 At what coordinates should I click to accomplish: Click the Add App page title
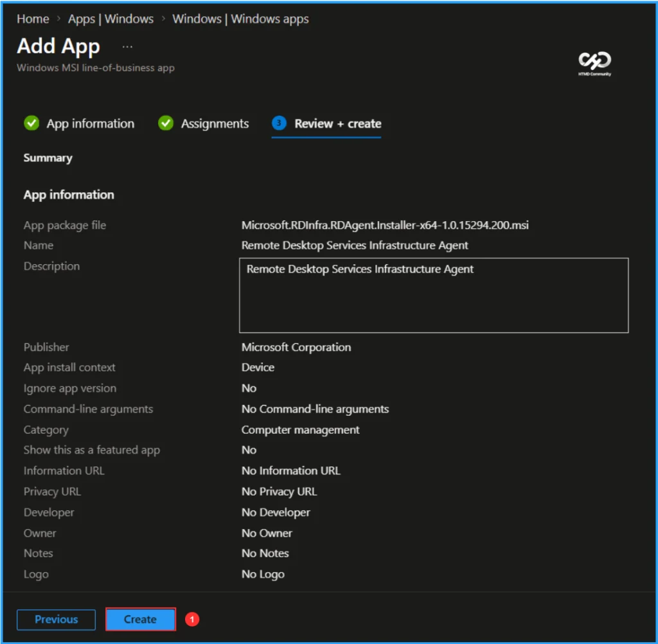pyautogui.click(x=58, y=46)
